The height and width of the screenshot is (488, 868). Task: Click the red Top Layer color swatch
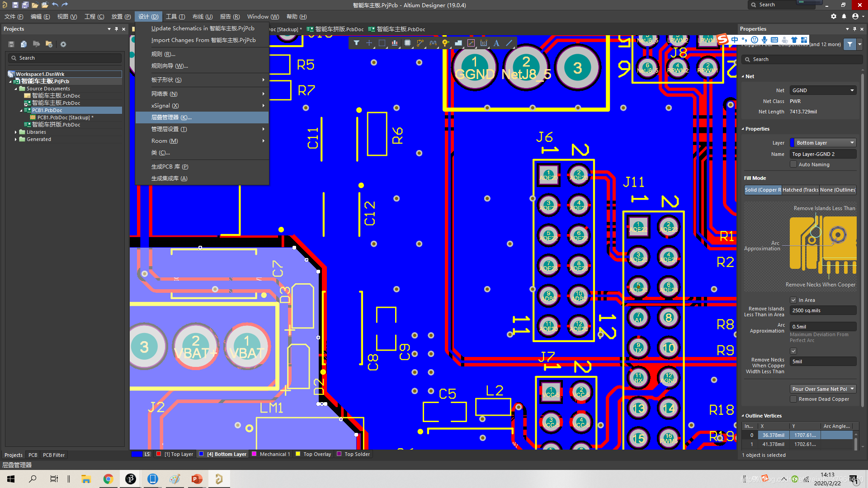click(159, 454)
